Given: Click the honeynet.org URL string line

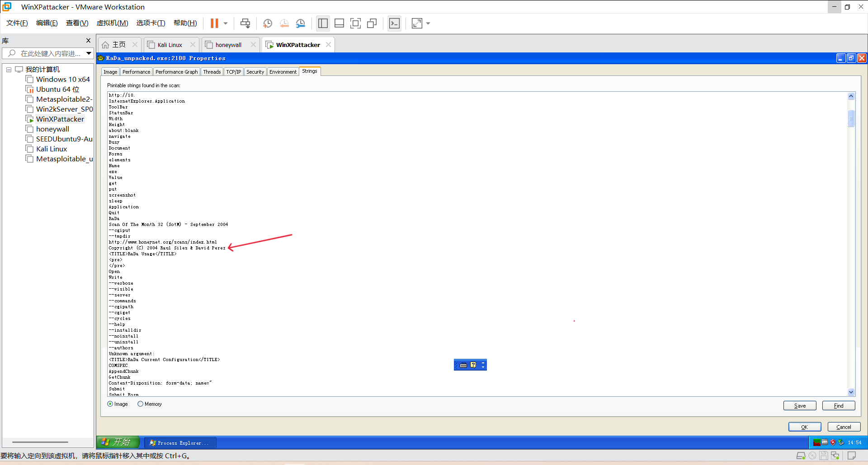Looking at the screenshot, I should pos(163,242).
